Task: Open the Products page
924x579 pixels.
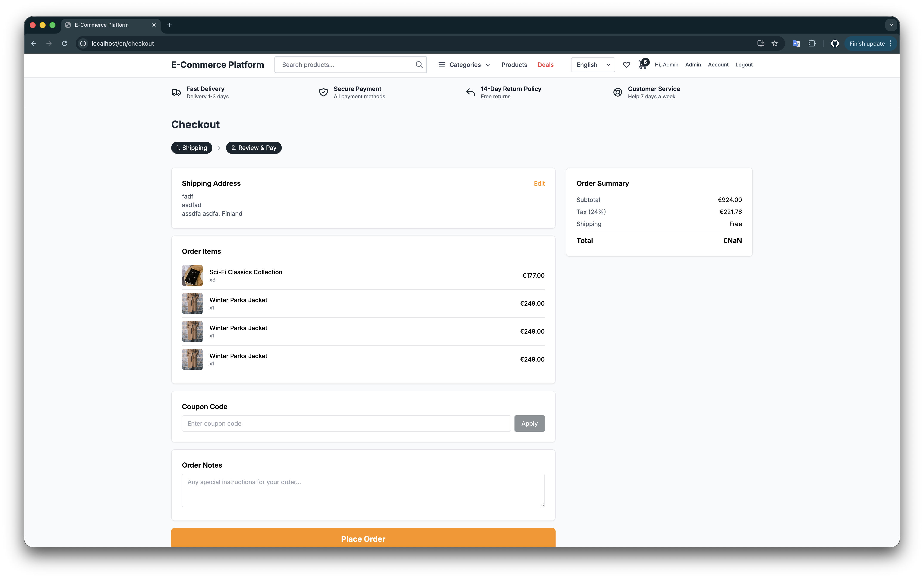Action: (514, 65)
